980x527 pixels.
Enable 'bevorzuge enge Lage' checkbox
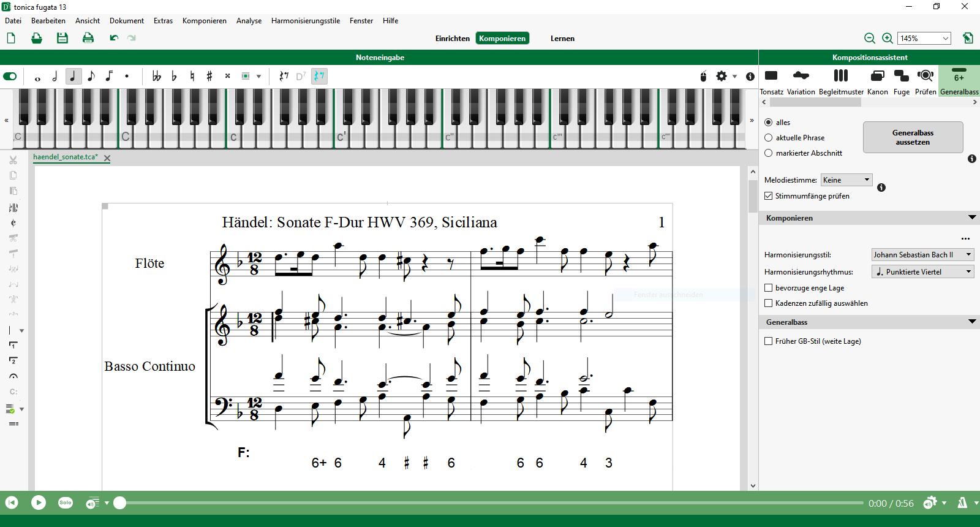tap(768, 288)
